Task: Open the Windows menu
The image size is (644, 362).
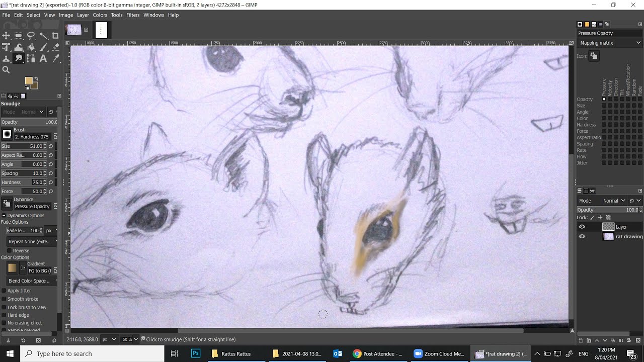Action: pos(153,15)
